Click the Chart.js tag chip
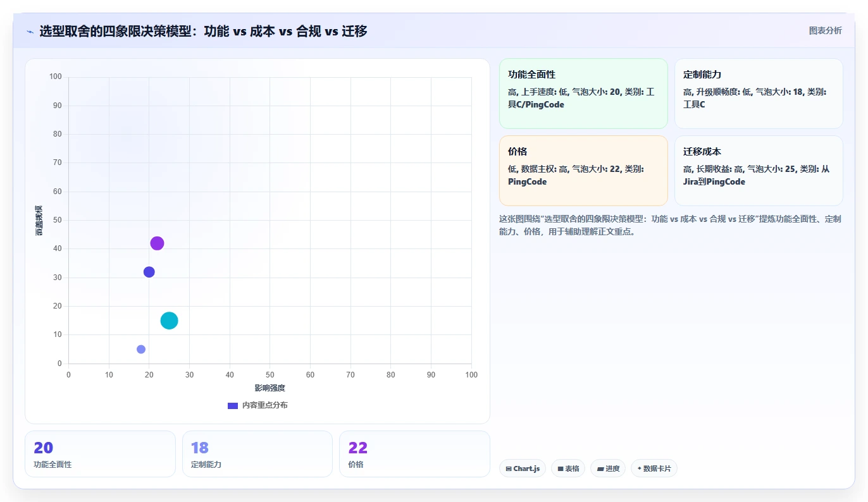This screenshot has height=502, width=868. click(523, 468)
